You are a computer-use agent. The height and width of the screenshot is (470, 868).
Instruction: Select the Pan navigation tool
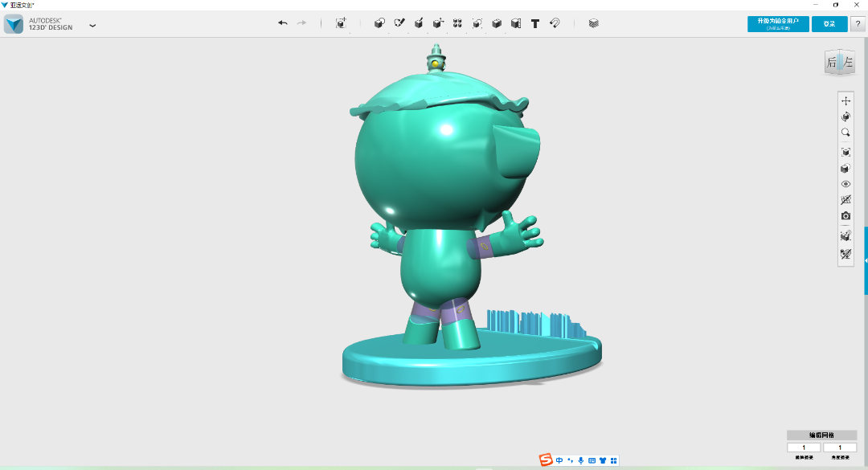tap(845, 100)
